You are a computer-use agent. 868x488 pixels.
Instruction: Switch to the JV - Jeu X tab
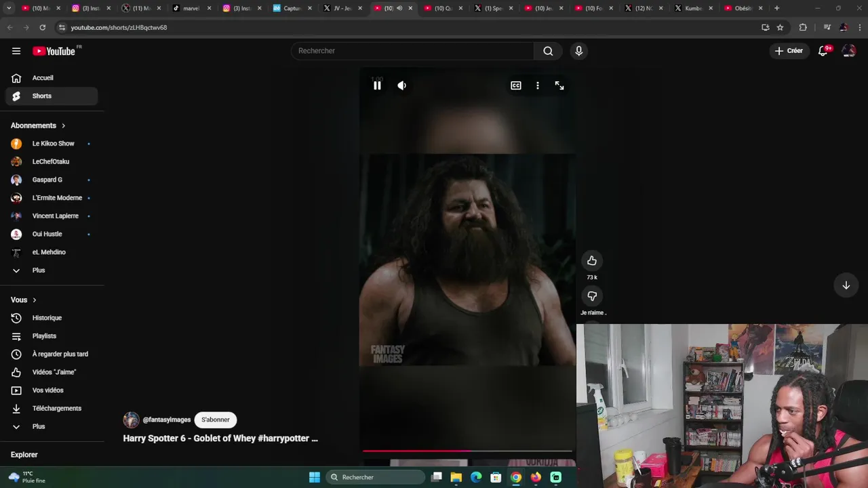coord(342,8)
